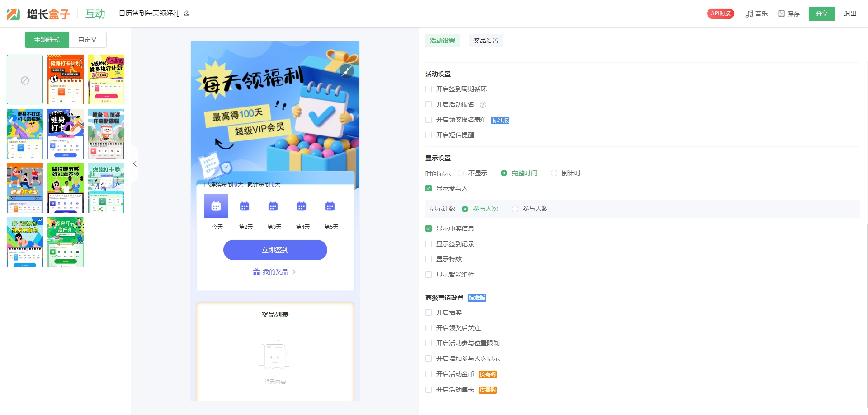The image size is (868, 415).
Task: Select 完整时间 radio option
Action: [x=504, y=173]
